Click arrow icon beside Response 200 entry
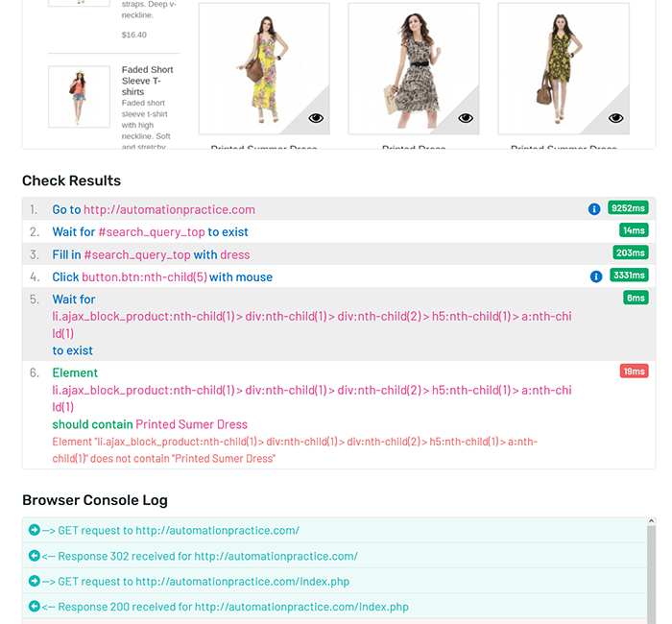 (x=35, y=606)
